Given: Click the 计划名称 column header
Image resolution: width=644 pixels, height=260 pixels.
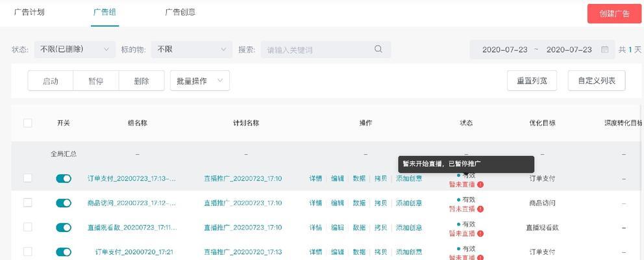Looking at the screenshot, I should 246,123.
